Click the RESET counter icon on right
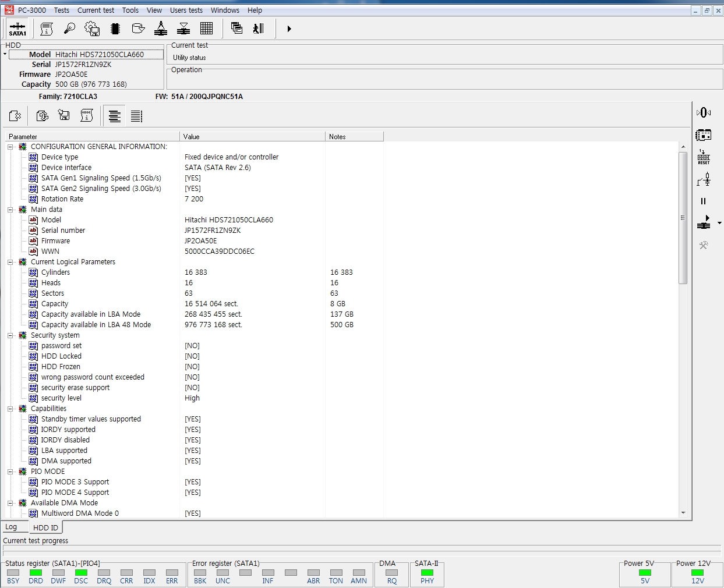The image size is (724, 588). (704, 157)
